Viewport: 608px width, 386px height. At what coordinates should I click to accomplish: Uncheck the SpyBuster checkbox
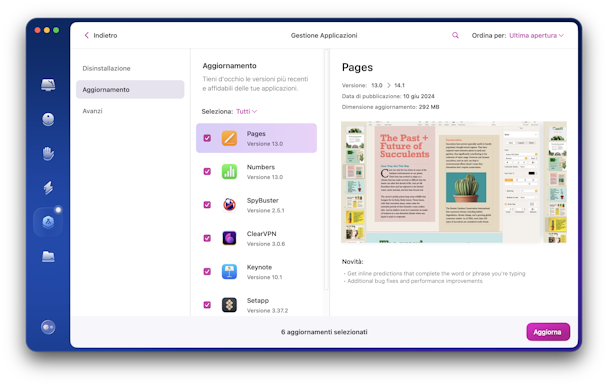pyautogui.click(x=207, y=205)
